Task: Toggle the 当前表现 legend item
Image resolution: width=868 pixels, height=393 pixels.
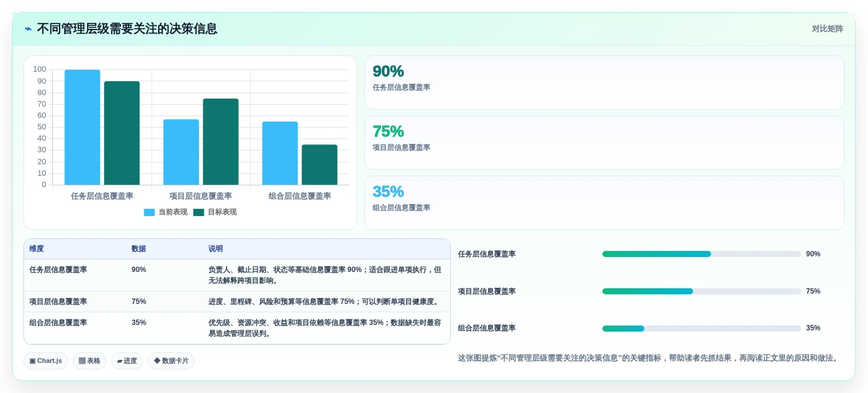Action: [166, 212]
